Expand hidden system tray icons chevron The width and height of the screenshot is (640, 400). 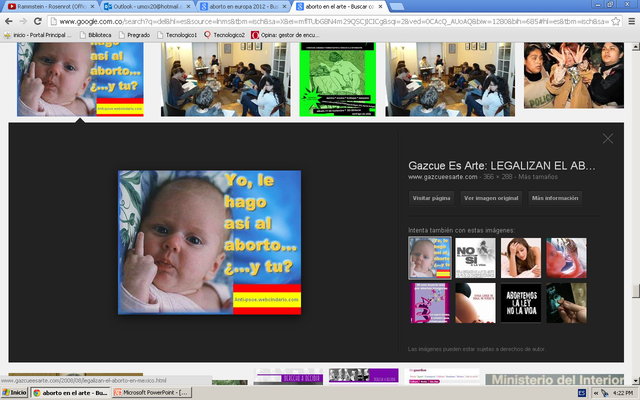coord(596,393)
